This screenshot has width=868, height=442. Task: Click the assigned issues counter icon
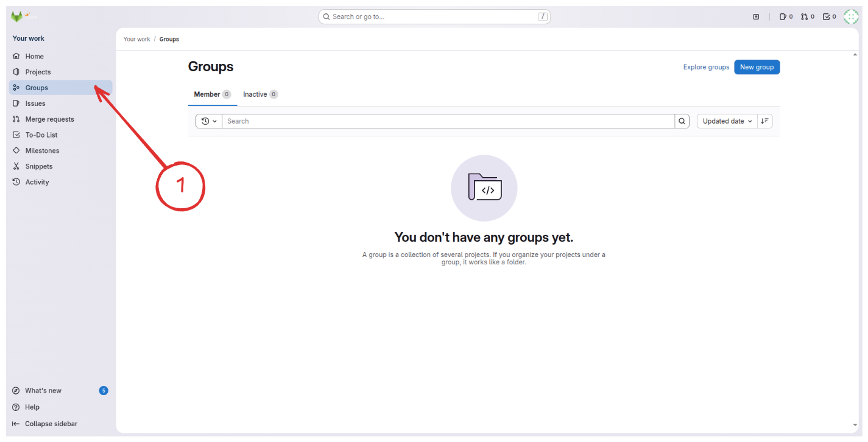pos(785,16)
